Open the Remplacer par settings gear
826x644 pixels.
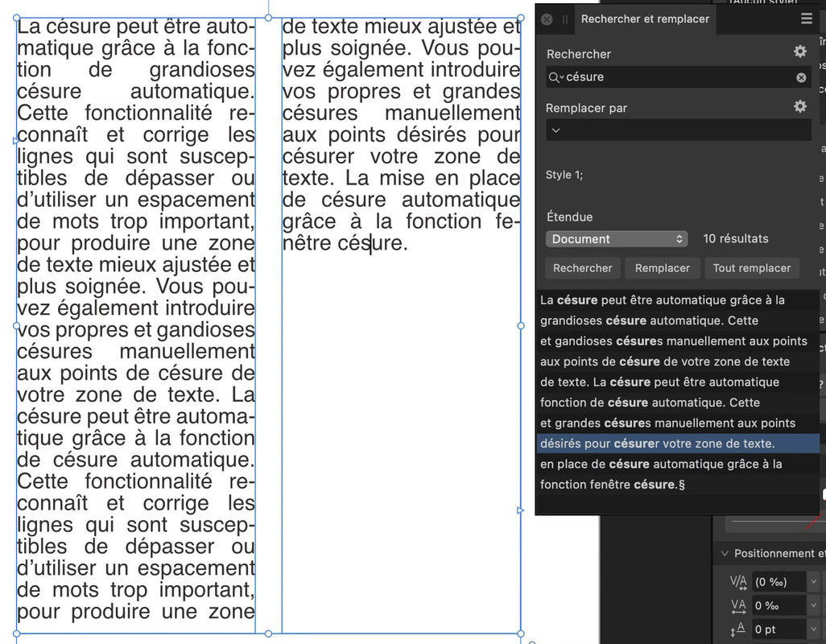tap(800, 106)
